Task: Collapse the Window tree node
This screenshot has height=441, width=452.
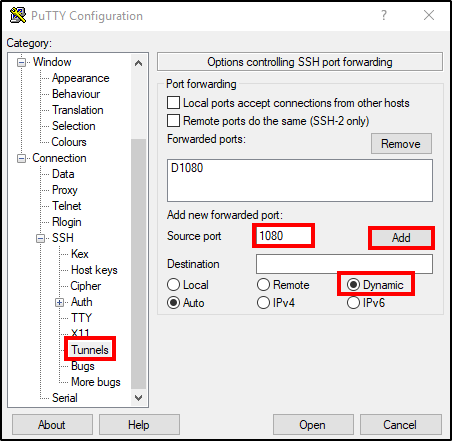Action: click(x=21, y=62)
